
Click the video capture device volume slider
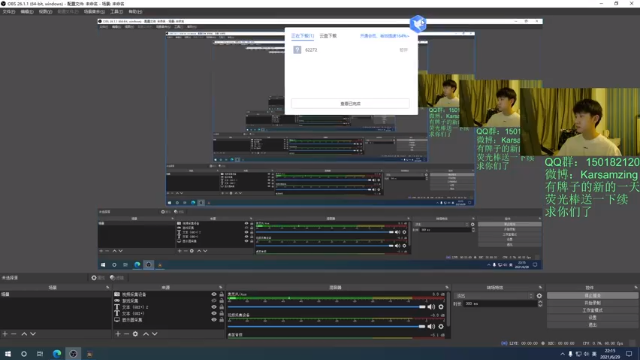click(327, 327)
